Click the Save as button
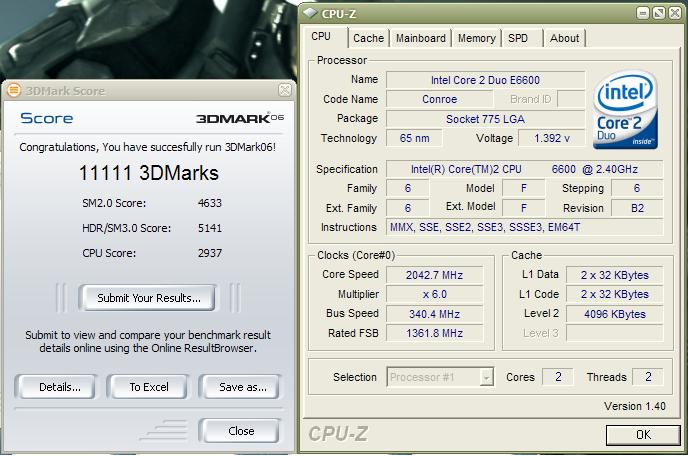The height and width of the screenshot is (456, 688). click(240, 387)
